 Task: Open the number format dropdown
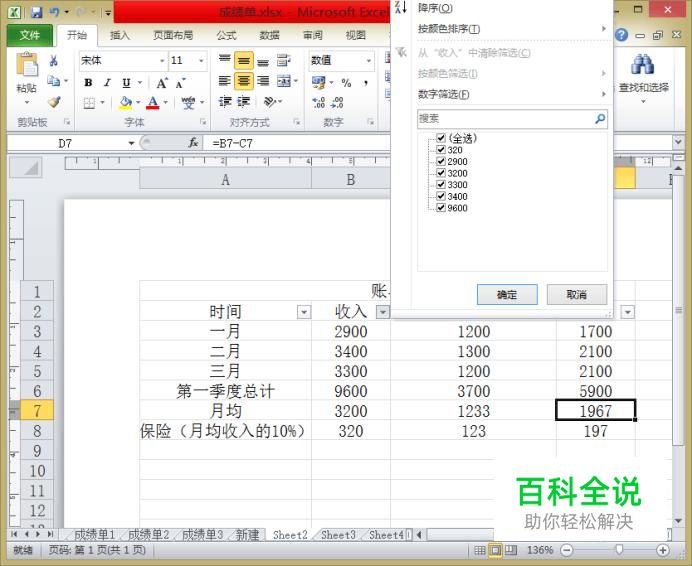[369, 60]
